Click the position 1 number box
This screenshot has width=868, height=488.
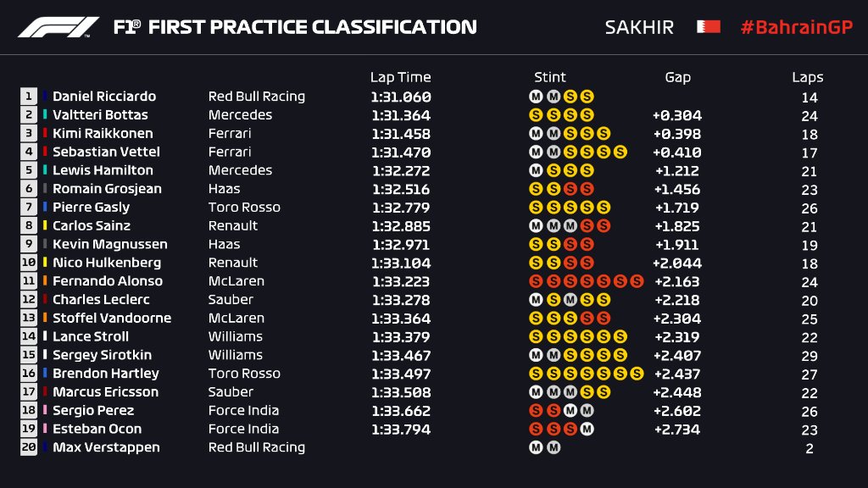coord(29,97)
